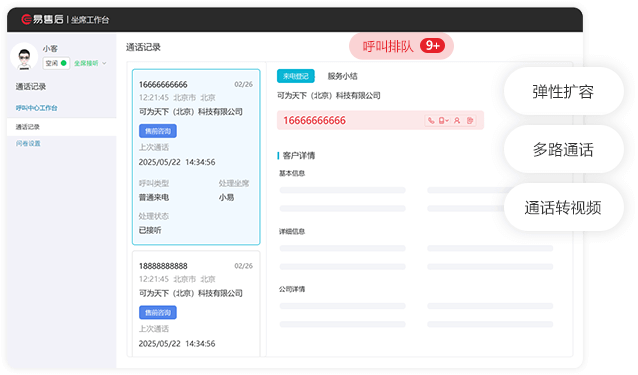
Task: Click the 9+ red count badge
Action: click(433, 46)
